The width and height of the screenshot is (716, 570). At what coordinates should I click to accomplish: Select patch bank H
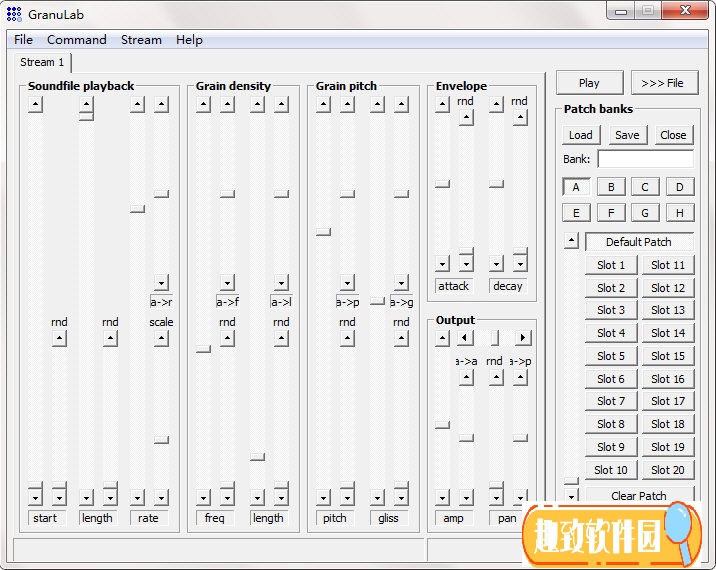click(x=679, y=213)
